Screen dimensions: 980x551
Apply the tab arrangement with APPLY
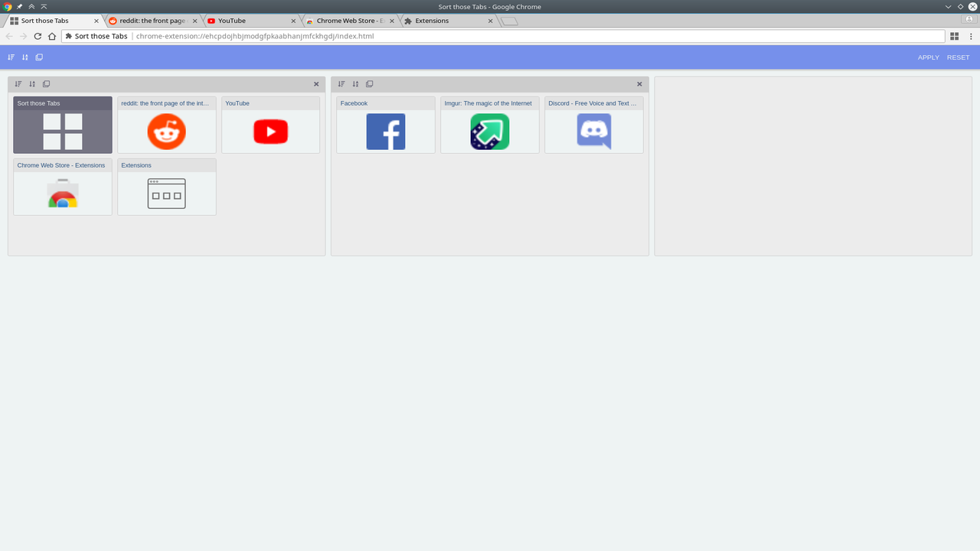click(x=928, y=57)
